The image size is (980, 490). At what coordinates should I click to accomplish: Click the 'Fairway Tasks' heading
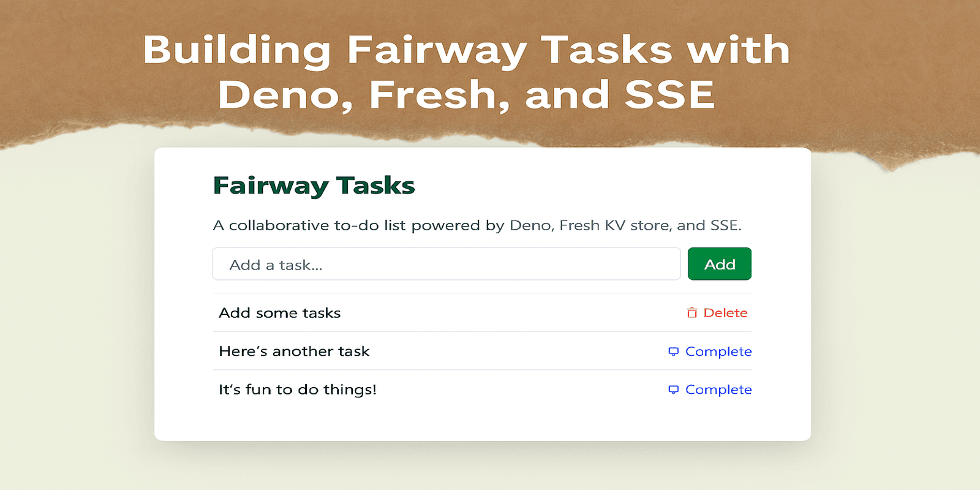tap(314, 186)
